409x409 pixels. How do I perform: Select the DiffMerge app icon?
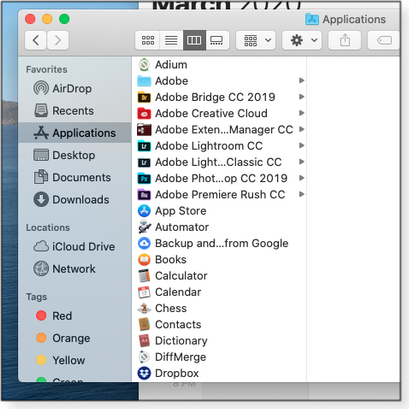pos(144,357)
